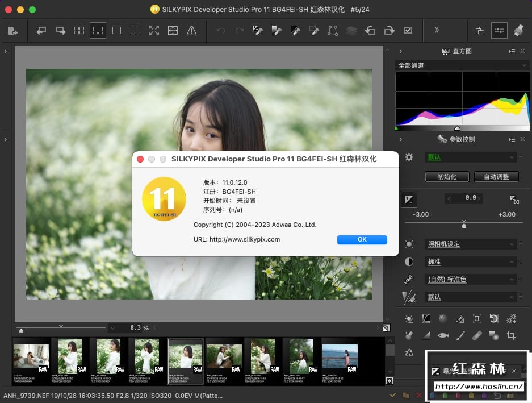The image size is (532, 403).
Task: Click the print icon in toolbar
Action: tap(518, 31)
